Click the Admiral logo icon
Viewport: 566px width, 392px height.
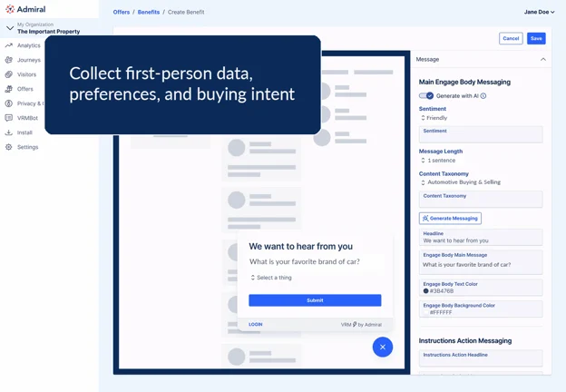[10, 9]
